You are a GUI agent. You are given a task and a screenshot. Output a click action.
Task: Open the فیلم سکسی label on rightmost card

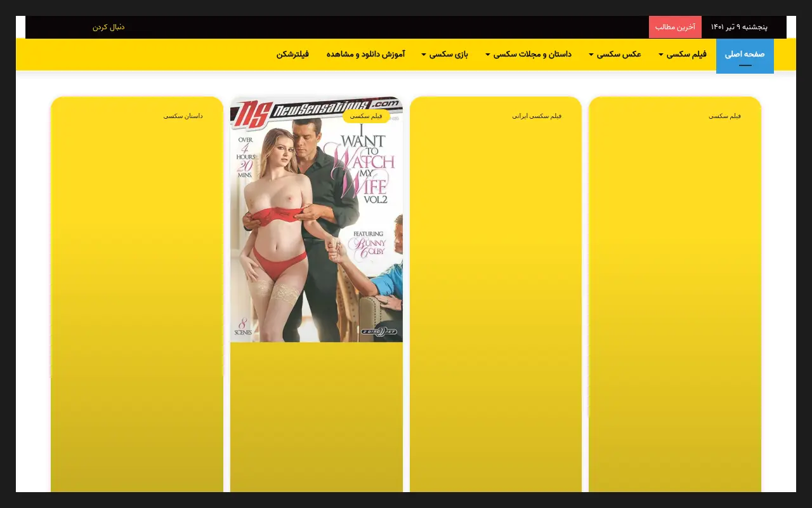coord(724,116)
